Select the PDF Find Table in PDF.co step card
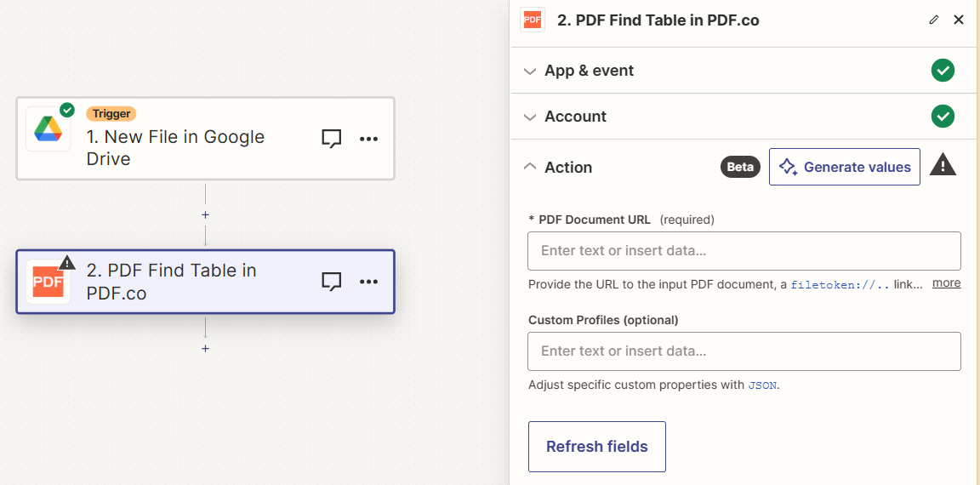This screenshot has height=485, width=980. [x=205, y=282]
